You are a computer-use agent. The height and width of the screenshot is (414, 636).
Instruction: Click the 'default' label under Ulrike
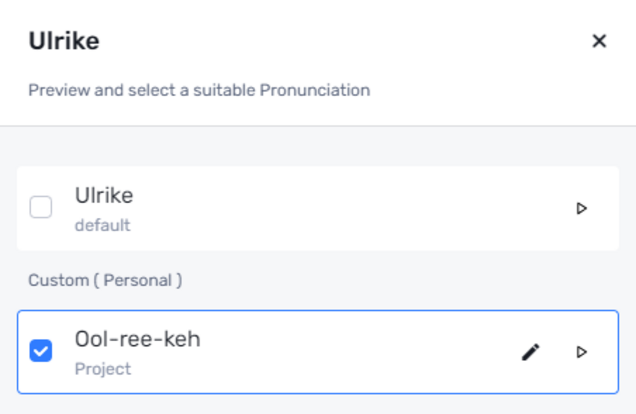pyautogui.click(x=103, y=225)
